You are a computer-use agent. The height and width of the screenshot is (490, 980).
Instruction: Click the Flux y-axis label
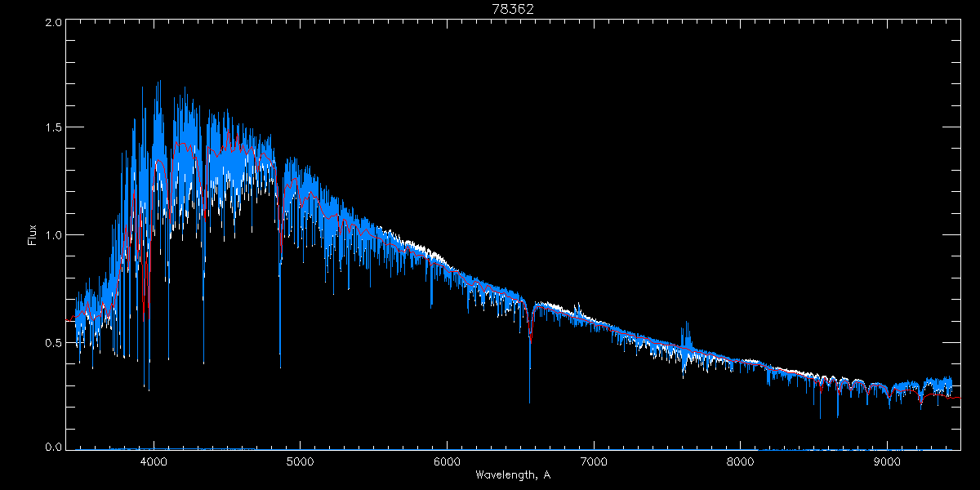(x=33, y=234)
